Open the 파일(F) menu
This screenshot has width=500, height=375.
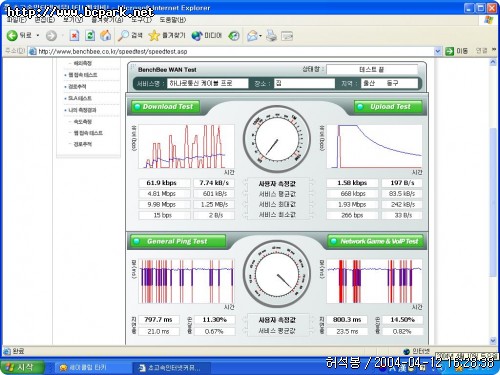pos(16,20)
